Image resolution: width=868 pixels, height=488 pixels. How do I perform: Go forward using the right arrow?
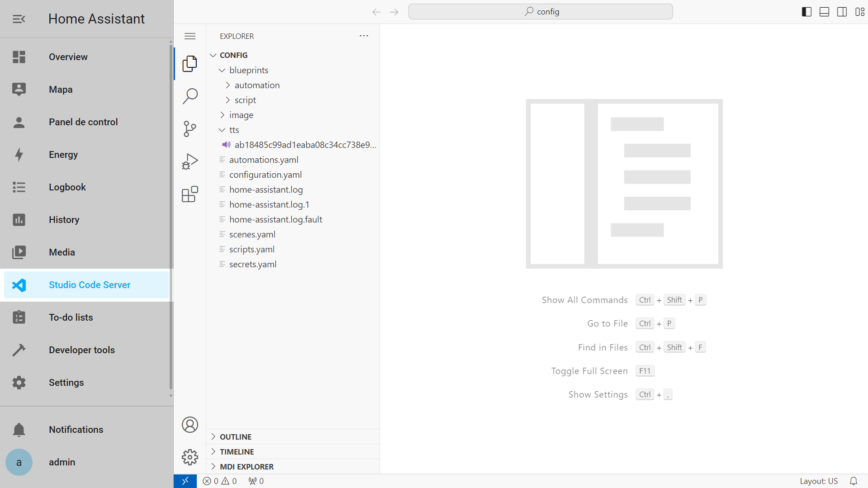tap(394, 12)
